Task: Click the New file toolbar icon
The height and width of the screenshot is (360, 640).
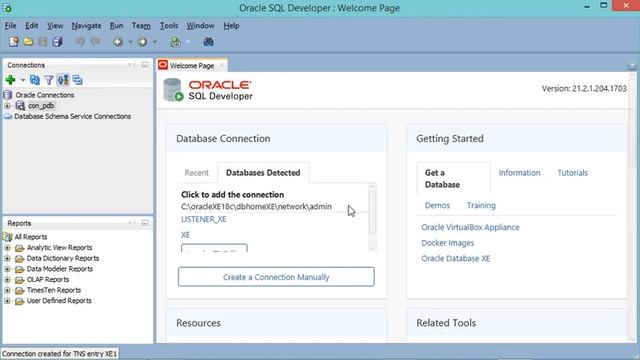Action: (x=13, y=42)
